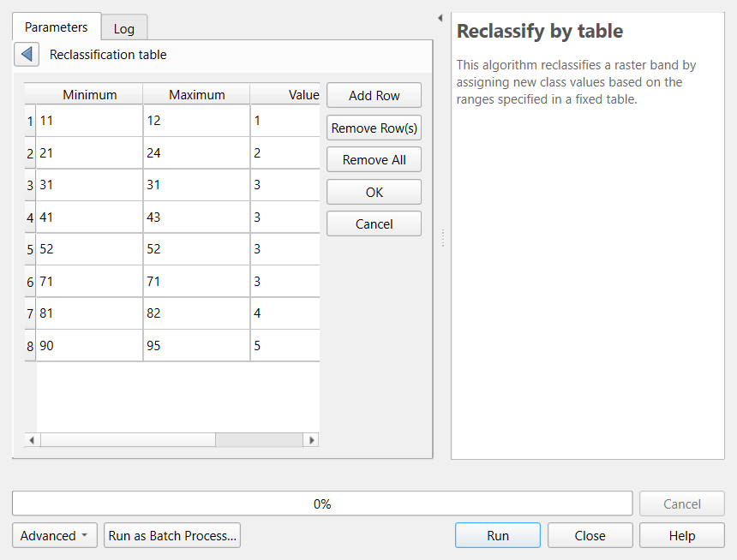Click the Maximum cell containing 24
Viewport: 737px width, 560px height.
[196, 153]
